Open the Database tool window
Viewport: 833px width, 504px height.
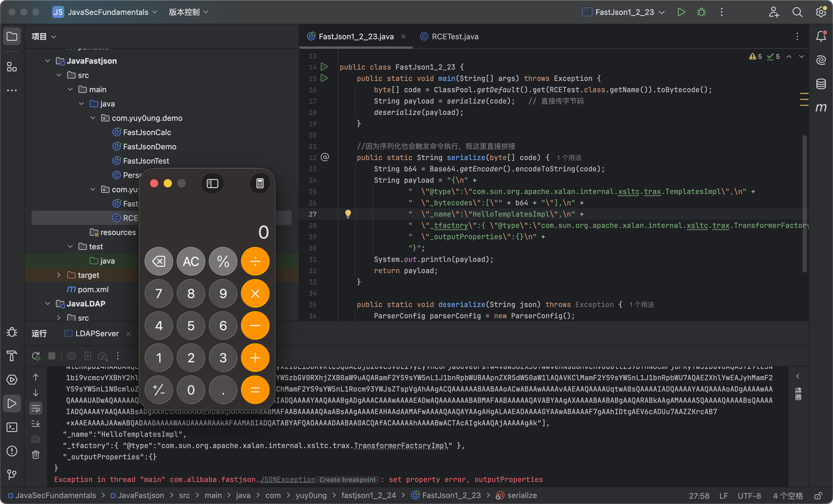821,84
